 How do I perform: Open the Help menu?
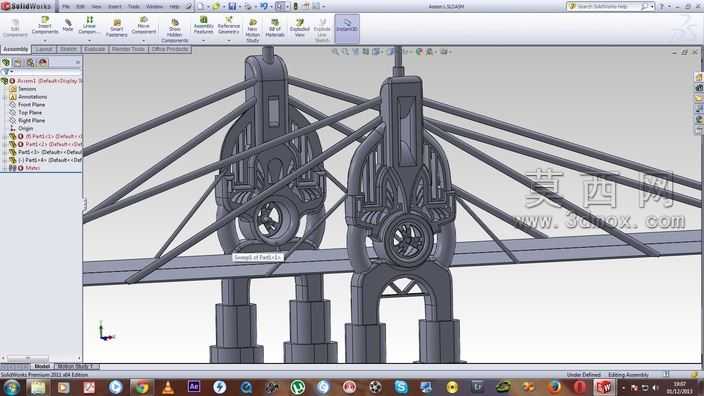174,6
